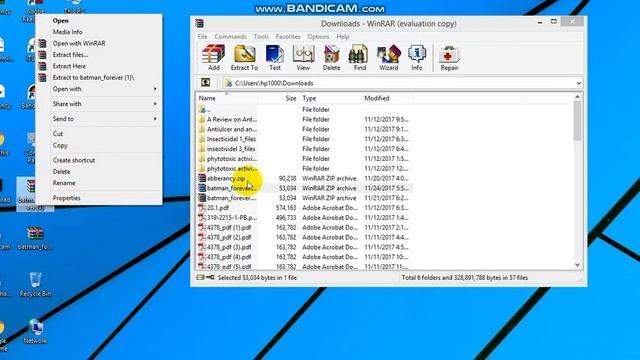Choose Extract Here in context menu
This screenshot has width=640, height=360.
pos(99,66)
